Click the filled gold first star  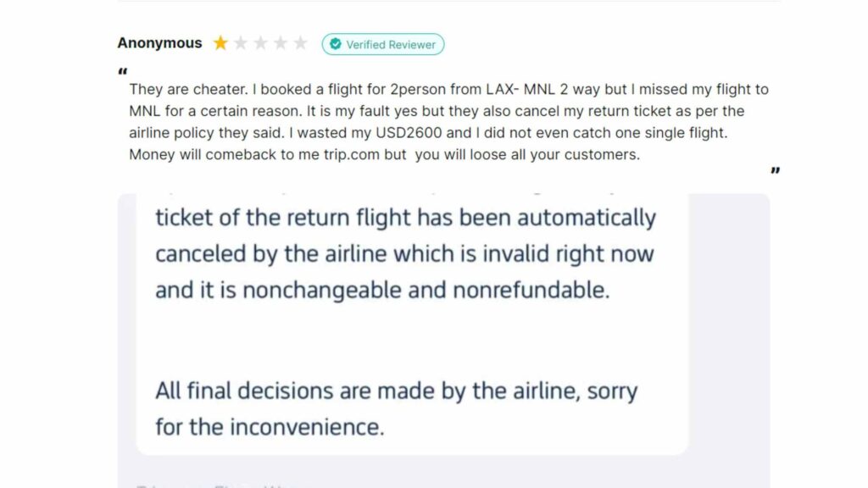220,43
